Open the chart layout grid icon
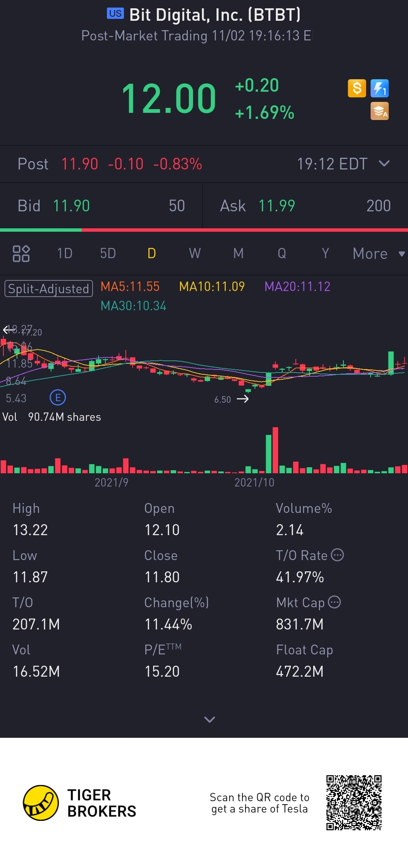 point(21,253)
